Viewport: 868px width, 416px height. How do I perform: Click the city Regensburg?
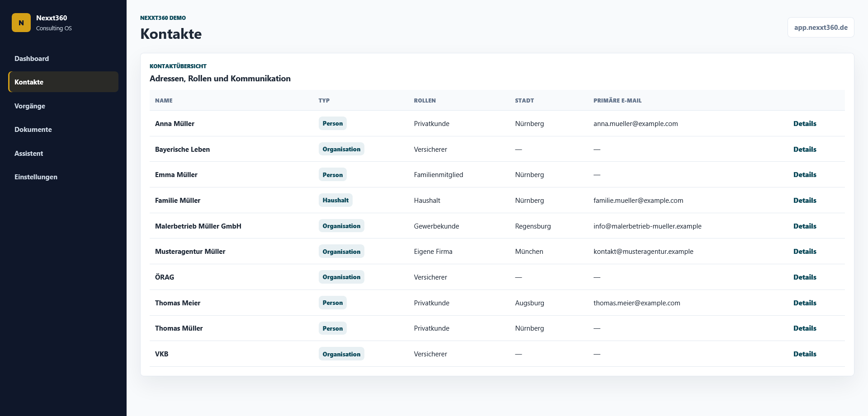tap(533, 226)
